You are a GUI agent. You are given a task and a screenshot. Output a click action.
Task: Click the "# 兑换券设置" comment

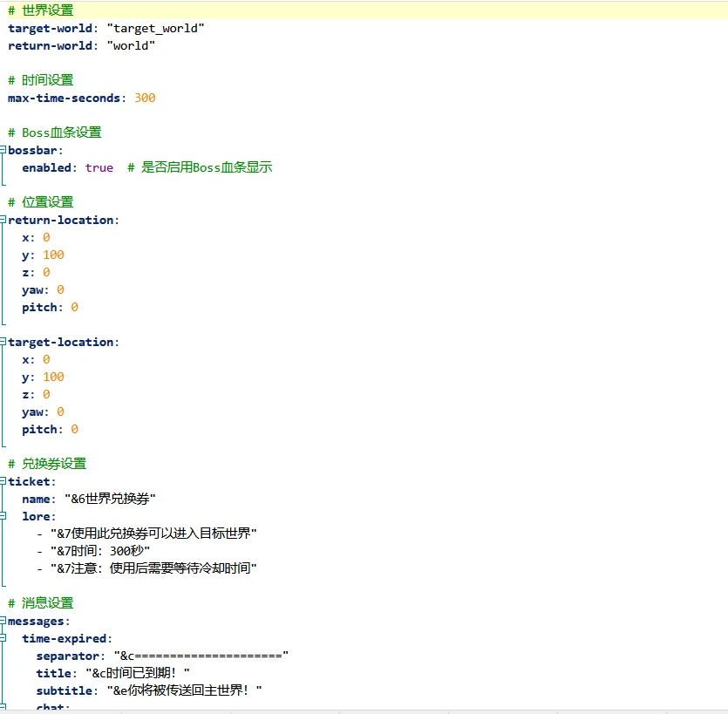pyautogui.click(x=47, y=464)
